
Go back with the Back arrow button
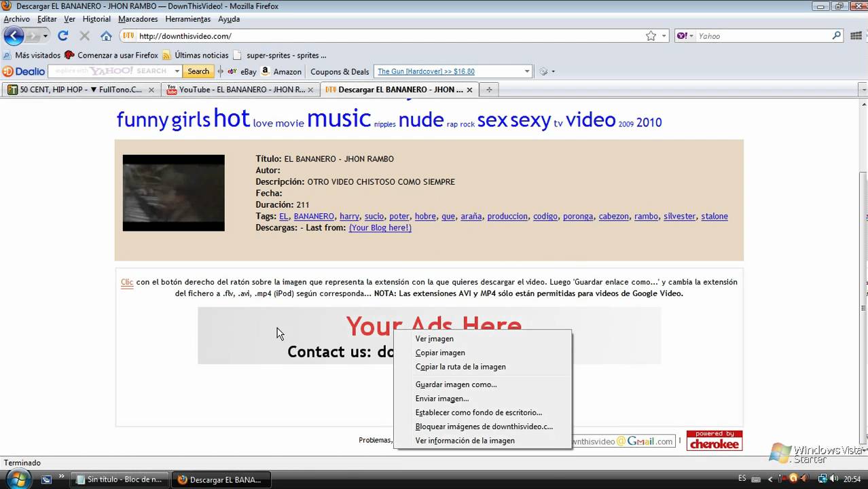coord(14,36)
